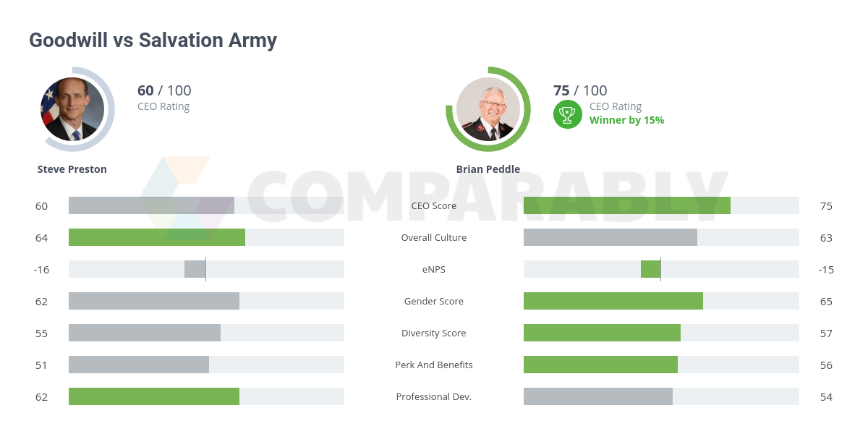Click the Perk And Benefits row label
The image size is (868, 434).
(x=434, y=365)
